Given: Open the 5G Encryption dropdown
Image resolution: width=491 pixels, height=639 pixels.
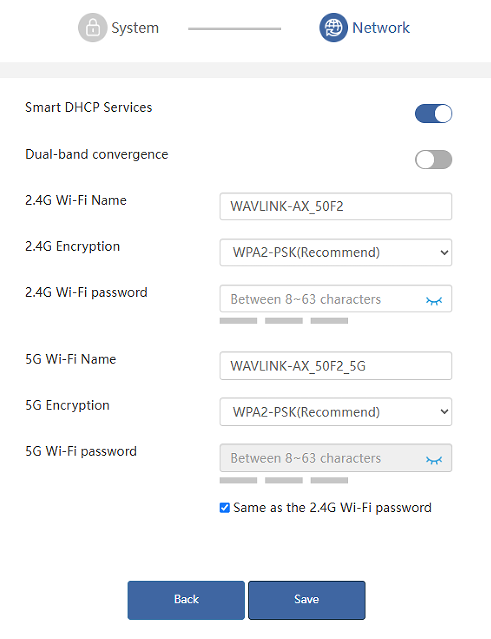Looking at the screenshot, I should 336,412.
